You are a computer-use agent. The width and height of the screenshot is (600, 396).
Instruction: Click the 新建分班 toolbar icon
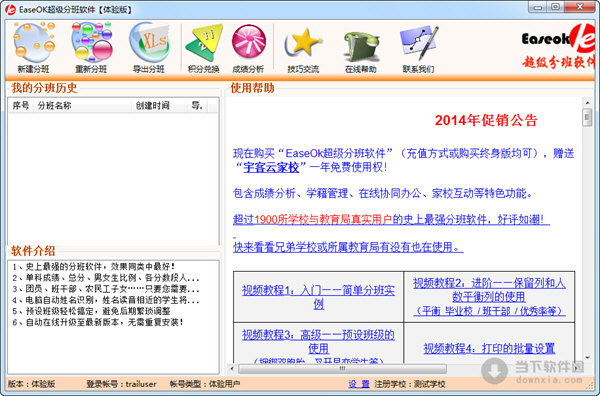tap(34, 47)
